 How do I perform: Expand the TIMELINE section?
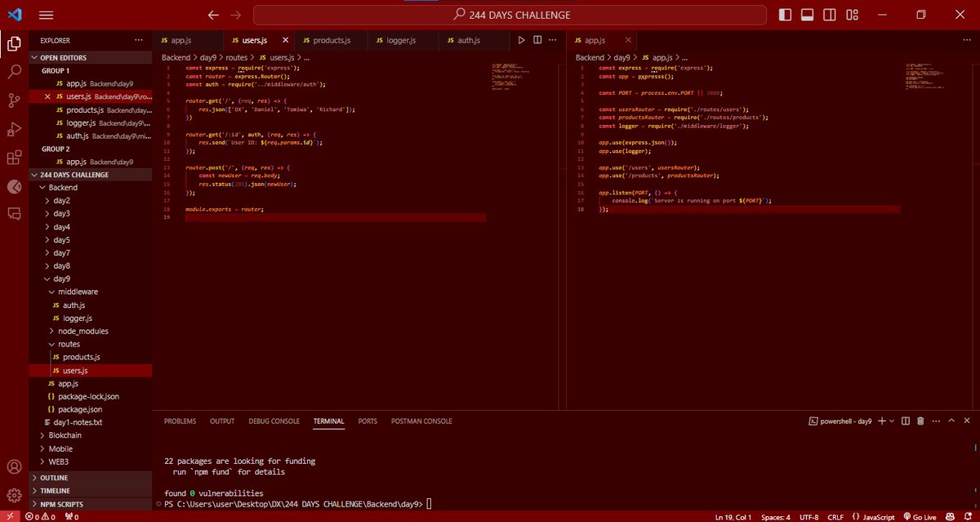click(x=90, y=491)
